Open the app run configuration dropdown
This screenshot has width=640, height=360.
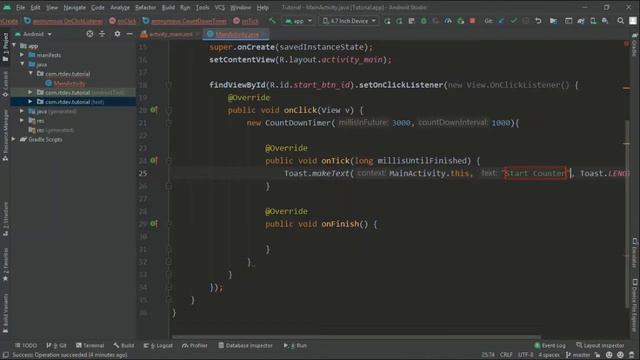tap(299, 20)
